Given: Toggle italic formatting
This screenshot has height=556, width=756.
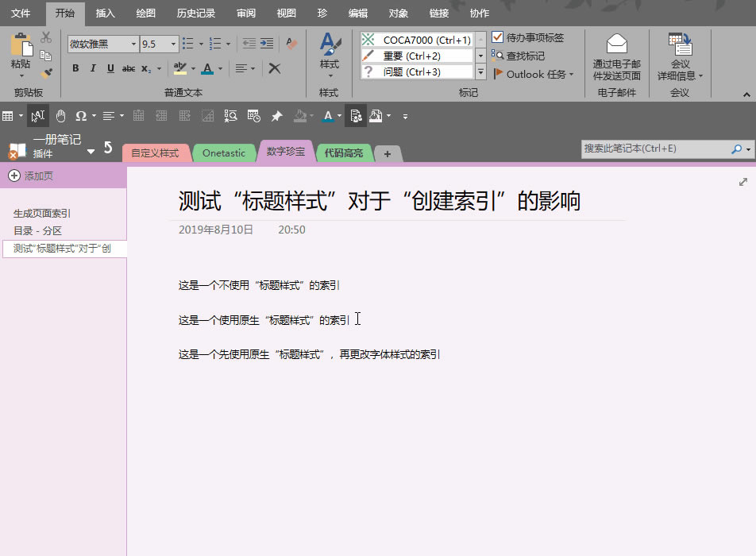Looking at the screenshot, I should click(93, 68).
